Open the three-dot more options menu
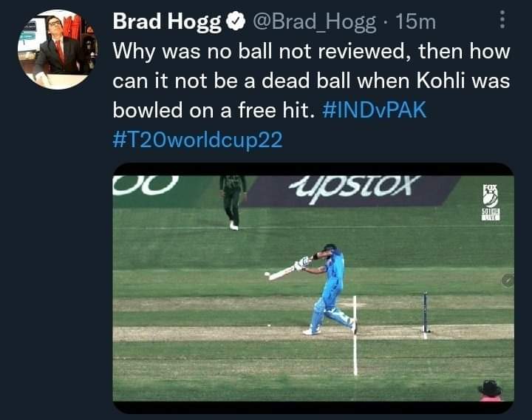 click(x=502, y=21)
